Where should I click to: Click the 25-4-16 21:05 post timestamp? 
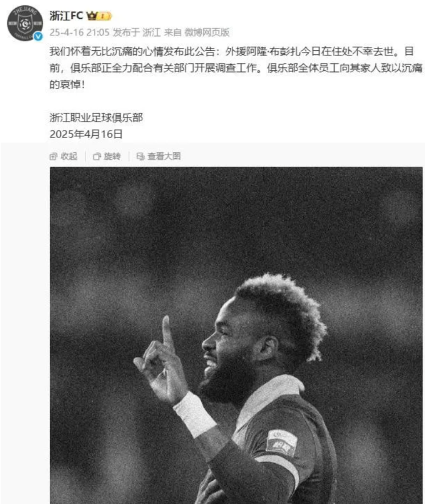(80, 32)
